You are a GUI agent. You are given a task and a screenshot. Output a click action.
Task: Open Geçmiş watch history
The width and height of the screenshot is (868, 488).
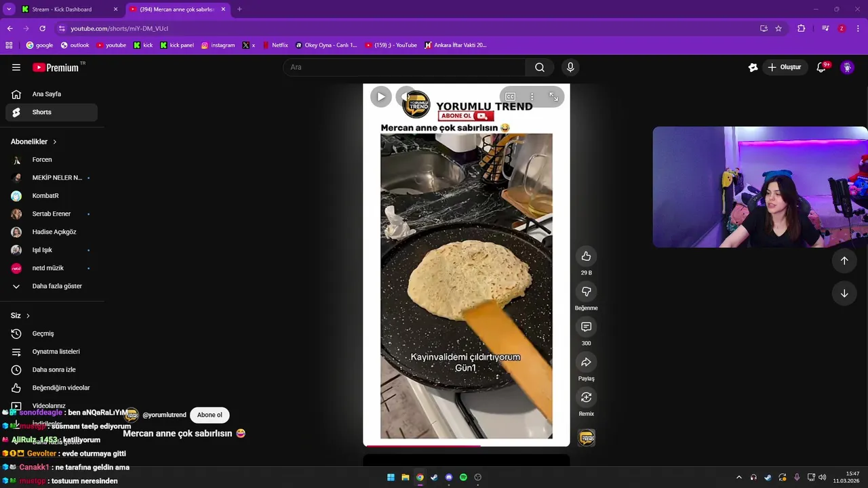coord(52,333)
